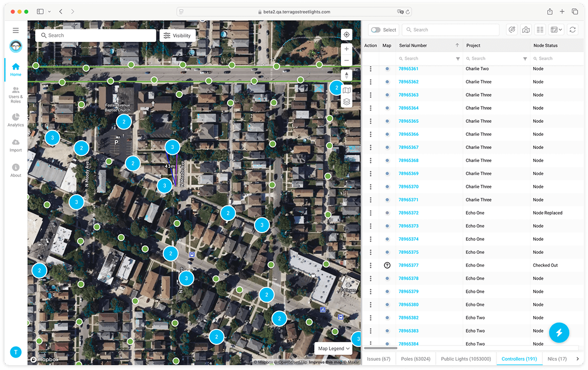Click the Improve this map link
This screenshot has width=588, height=370.
[x=325, y=362]
